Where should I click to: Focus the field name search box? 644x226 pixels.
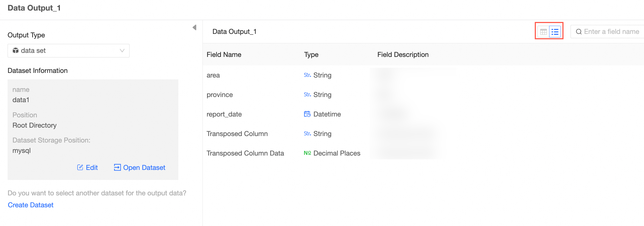pos(611,32)
